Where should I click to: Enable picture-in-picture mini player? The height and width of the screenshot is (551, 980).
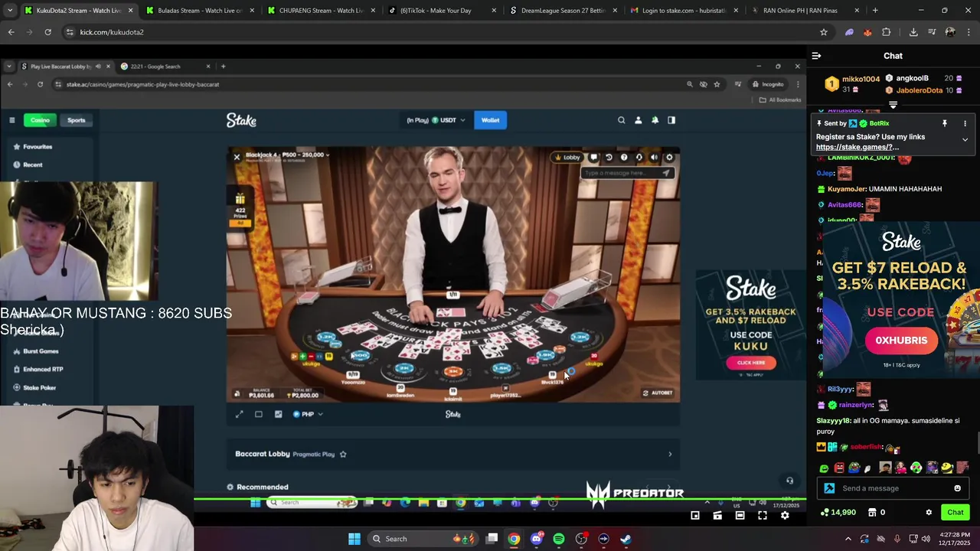point(695,516)
